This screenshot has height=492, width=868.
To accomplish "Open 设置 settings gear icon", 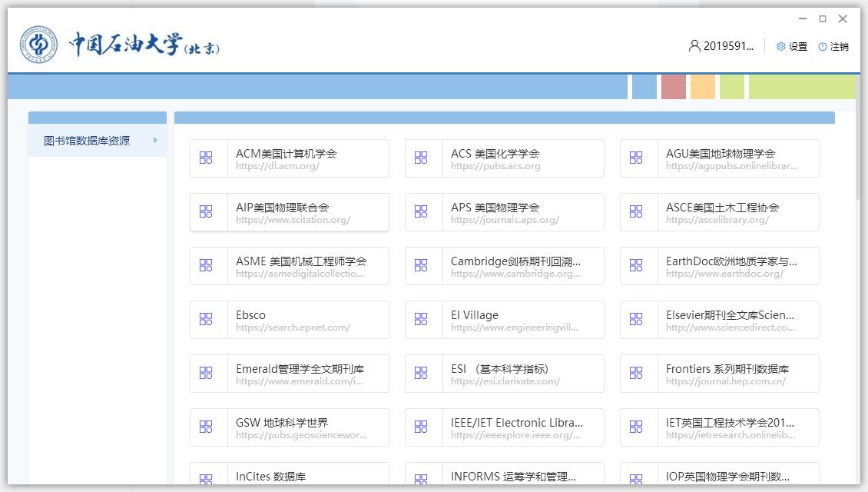I will click(781, 46).
